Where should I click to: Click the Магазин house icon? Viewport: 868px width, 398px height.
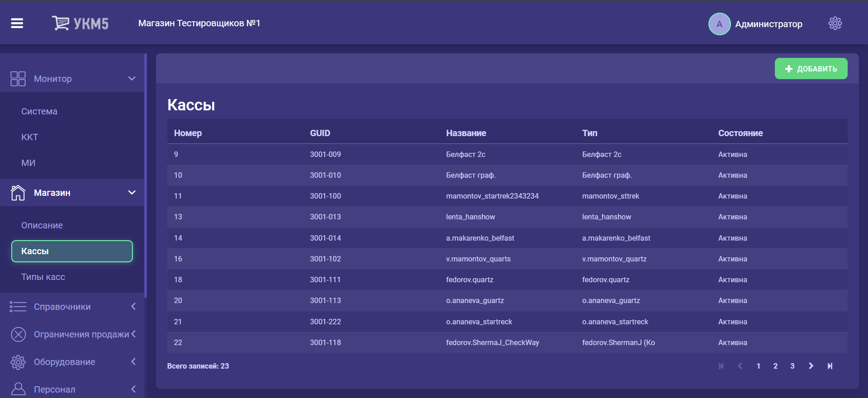coord(18,193)
